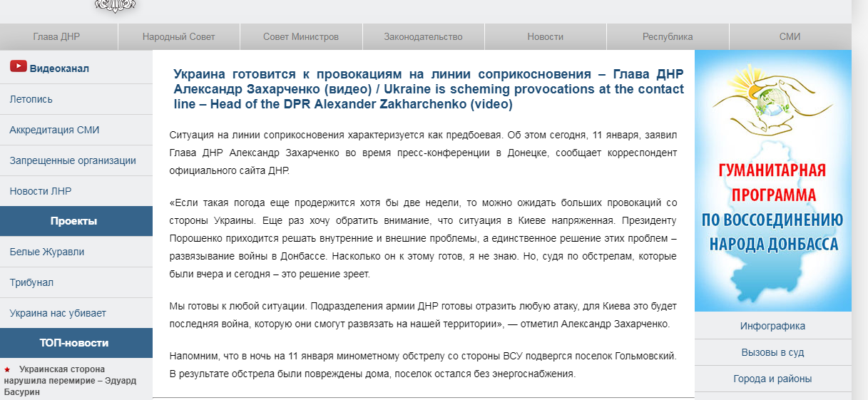Select Республика in the navigation bar
The image size is (868, 400).
667,37
